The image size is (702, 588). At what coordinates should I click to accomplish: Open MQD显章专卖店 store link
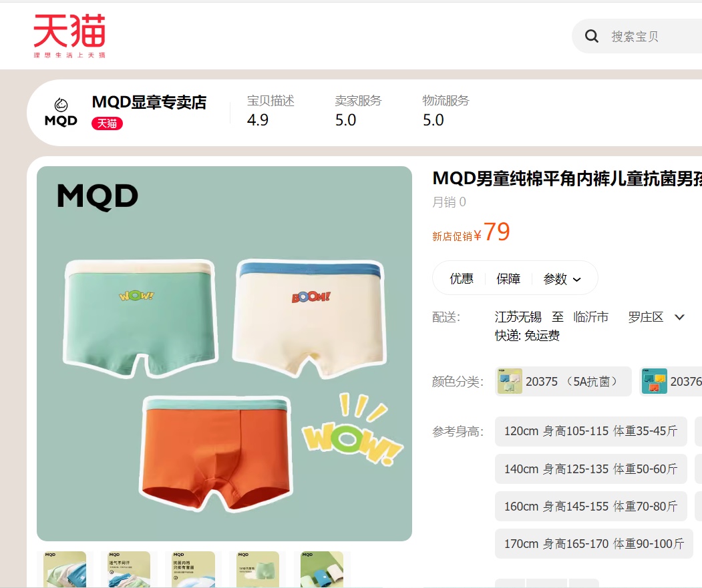pos(149,103)
